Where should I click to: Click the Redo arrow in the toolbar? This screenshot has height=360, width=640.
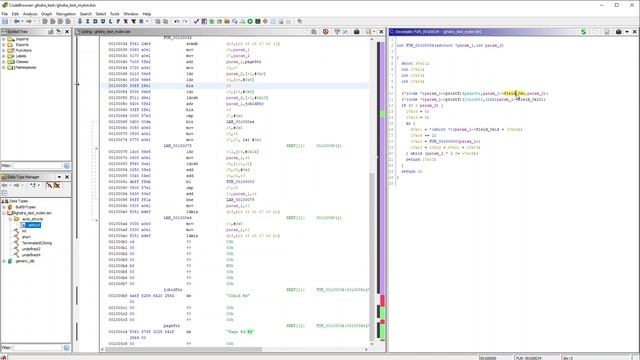(x=185, y=21)
